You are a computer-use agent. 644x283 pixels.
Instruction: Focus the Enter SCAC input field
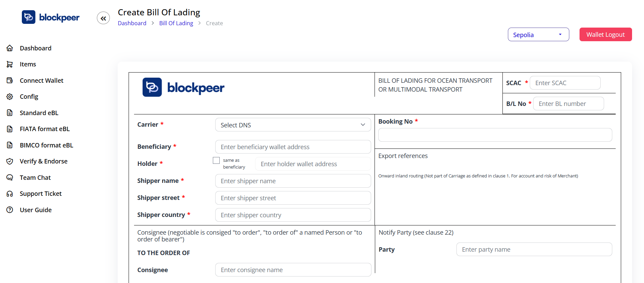pyautogui.click(x=565, y=83)
